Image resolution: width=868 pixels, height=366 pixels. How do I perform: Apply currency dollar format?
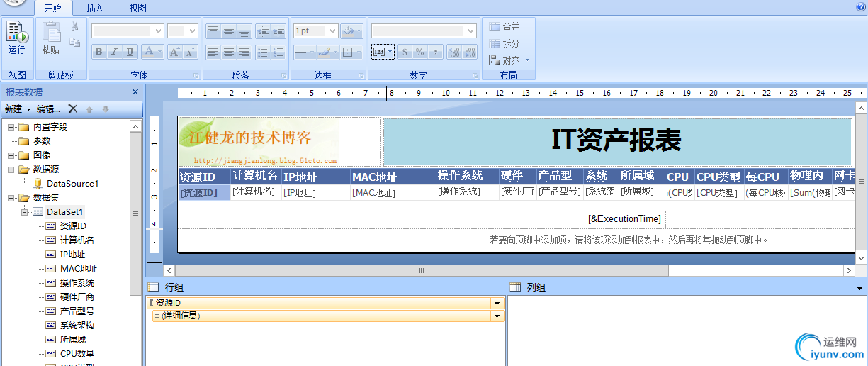(405, 52)
